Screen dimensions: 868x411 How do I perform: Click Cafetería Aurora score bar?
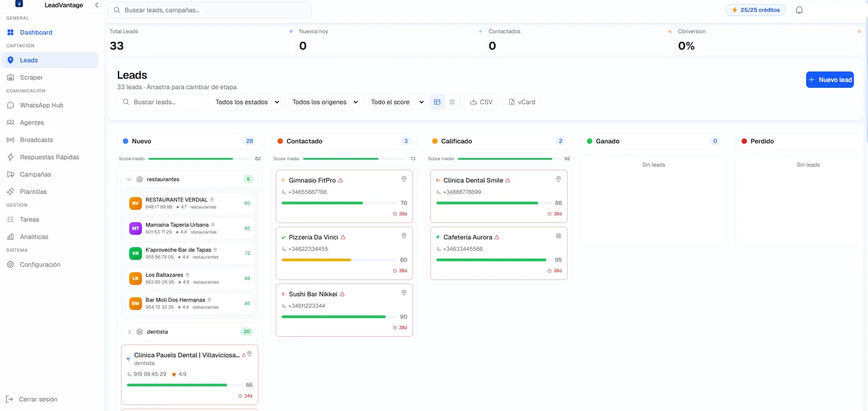coord(494,260)
